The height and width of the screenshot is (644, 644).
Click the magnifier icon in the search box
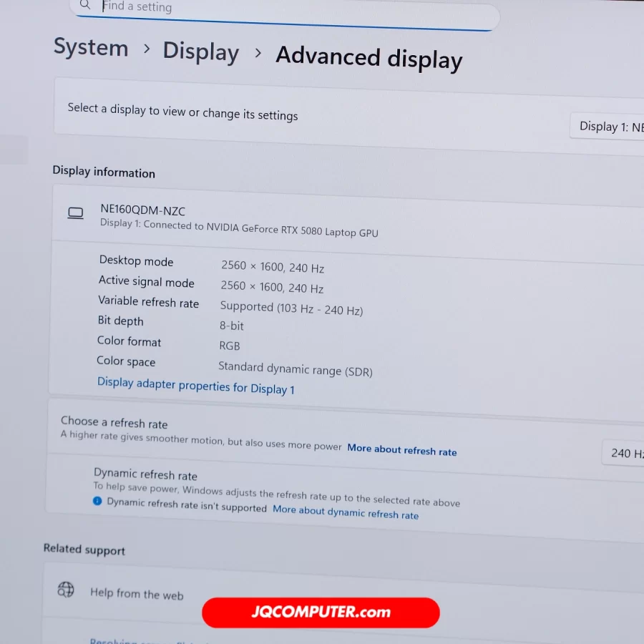point(85,5)
